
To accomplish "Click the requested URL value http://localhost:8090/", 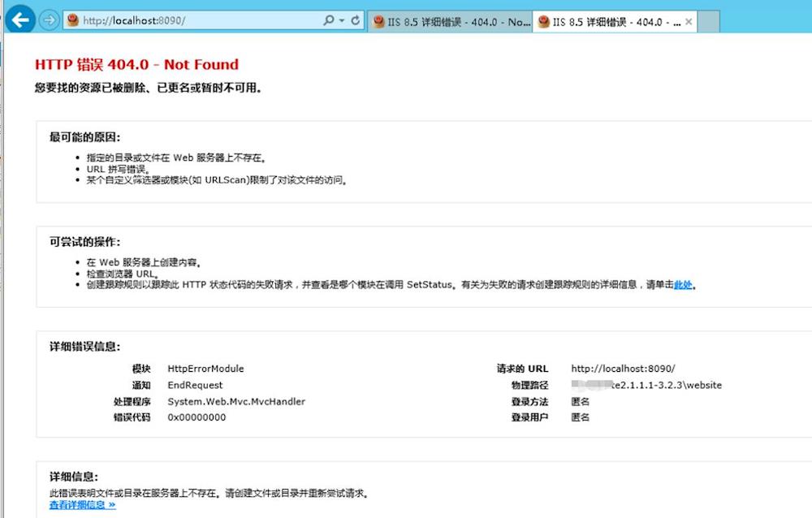I will click(x=623, y=369).
